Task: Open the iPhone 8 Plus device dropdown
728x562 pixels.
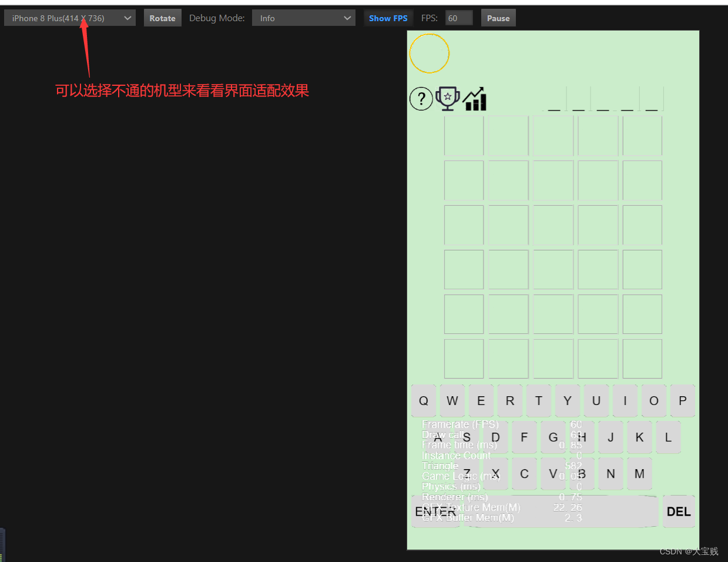Action: tap(70, 18)
